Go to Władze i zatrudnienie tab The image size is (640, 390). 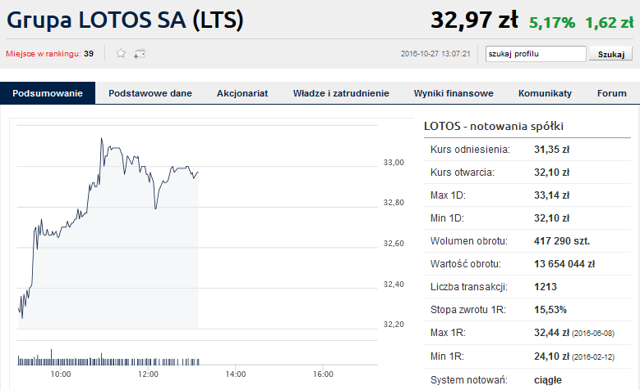pos(341,93)
